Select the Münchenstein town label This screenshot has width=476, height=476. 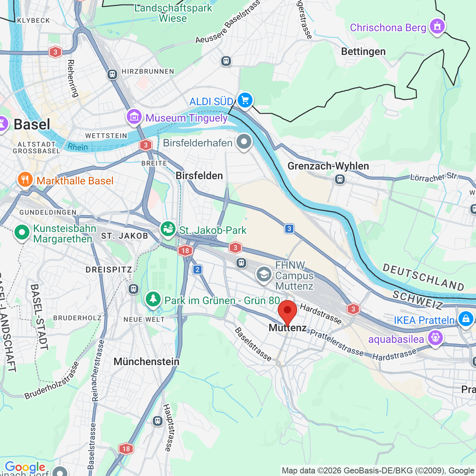[x=147, y=361]
